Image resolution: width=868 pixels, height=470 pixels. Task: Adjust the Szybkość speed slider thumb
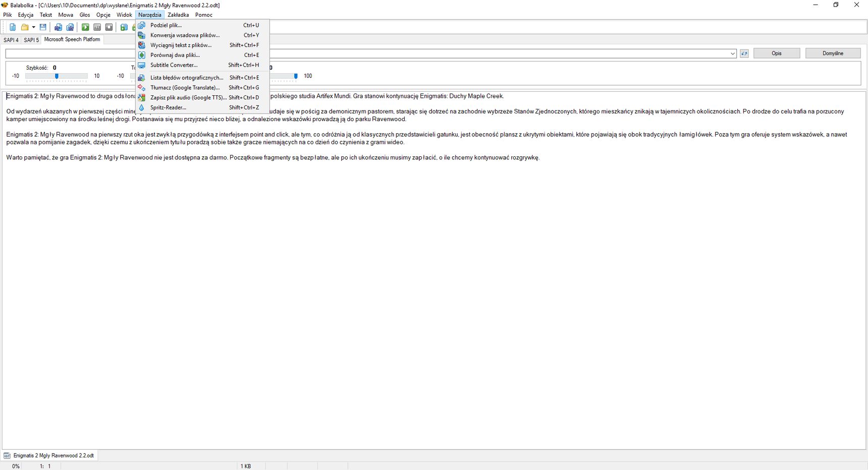pyautogui.click(x=57, y=76)
